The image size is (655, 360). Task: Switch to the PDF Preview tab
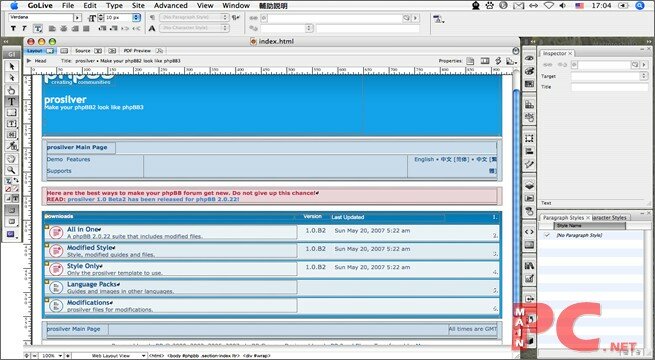137,51
